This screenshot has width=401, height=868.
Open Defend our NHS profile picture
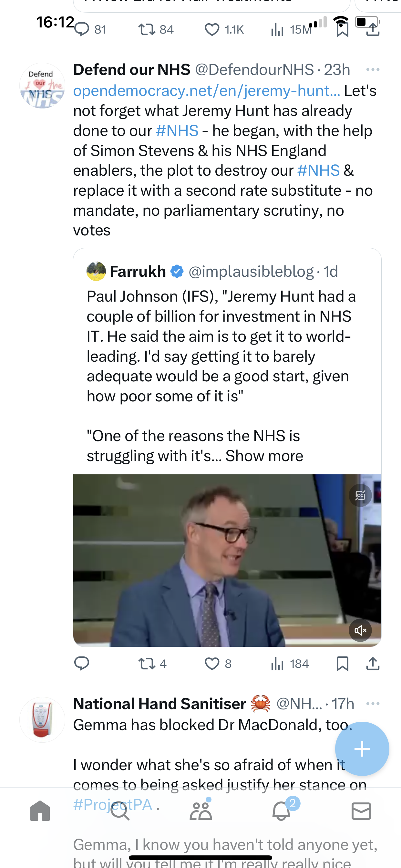42,86
